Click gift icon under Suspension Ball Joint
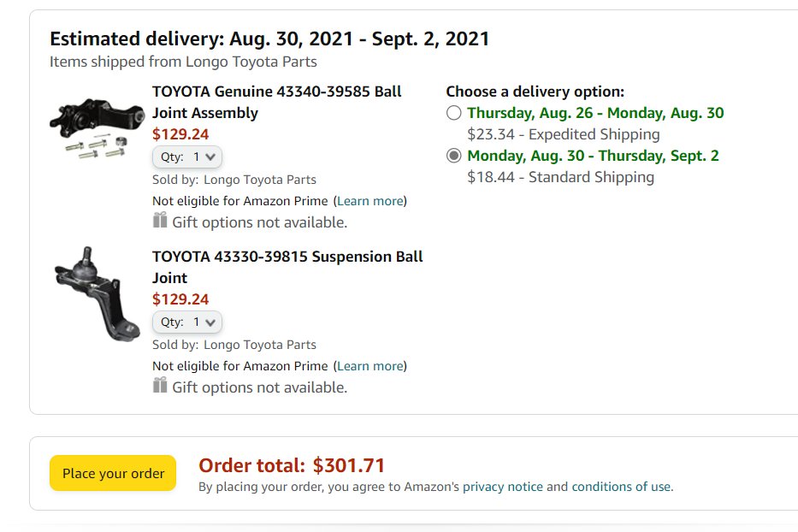Viewport: 798px width, 532px height. 160,385
